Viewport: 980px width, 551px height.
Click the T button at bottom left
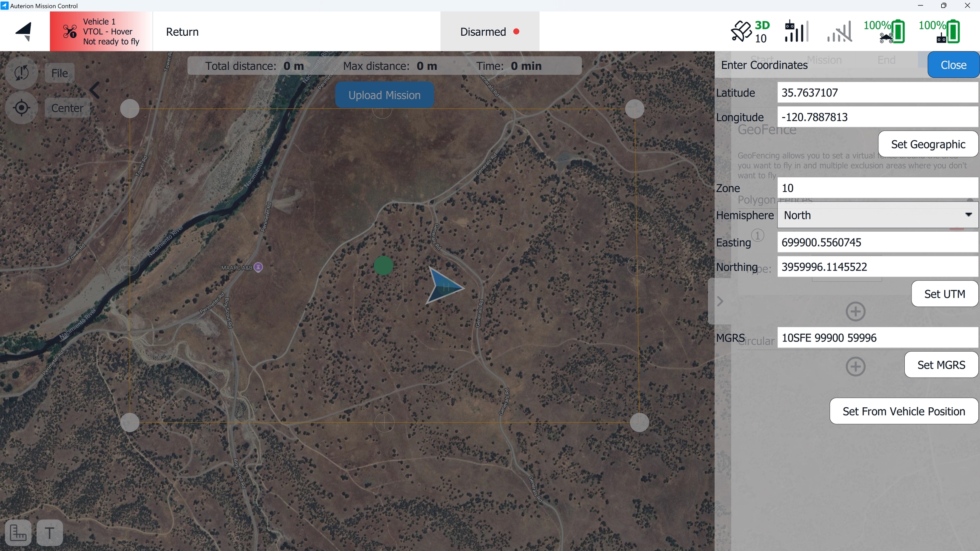(49, 532)
